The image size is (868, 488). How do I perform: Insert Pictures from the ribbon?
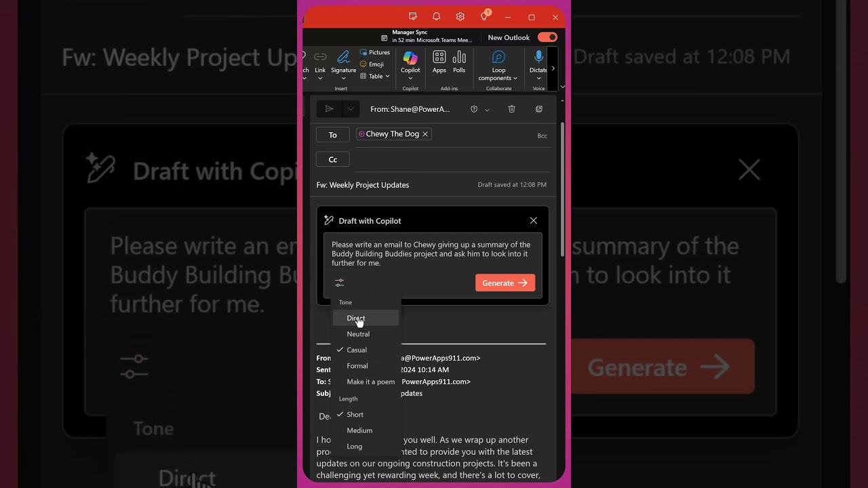375,52
